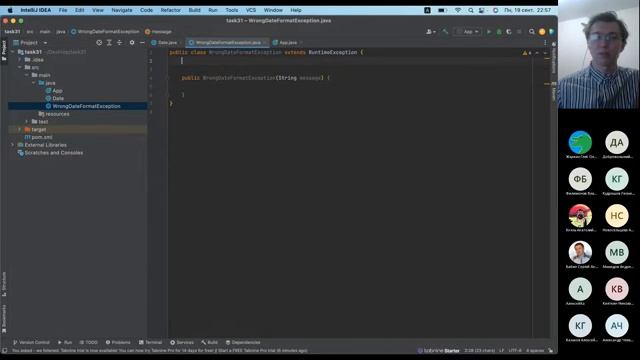The height and width of the screenshot is (360, 640).
Task: Open Search Everywhere magnifier in IDE toolbar
Action: [532, 31]
